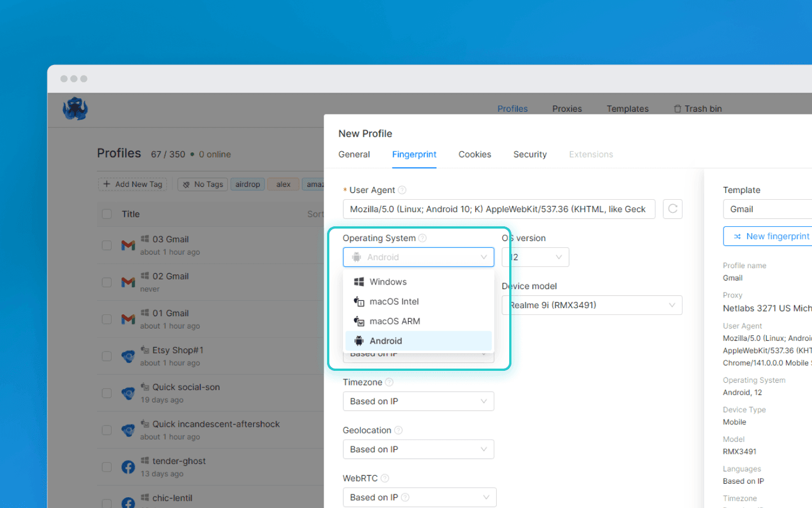Check the chic-lentil profile checkbox
The image size is (812, 508).
[107, 503]
